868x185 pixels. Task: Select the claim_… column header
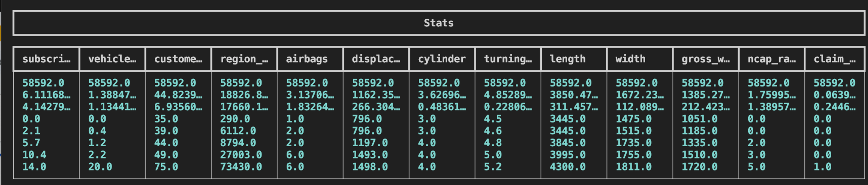(x=835, y=59)
